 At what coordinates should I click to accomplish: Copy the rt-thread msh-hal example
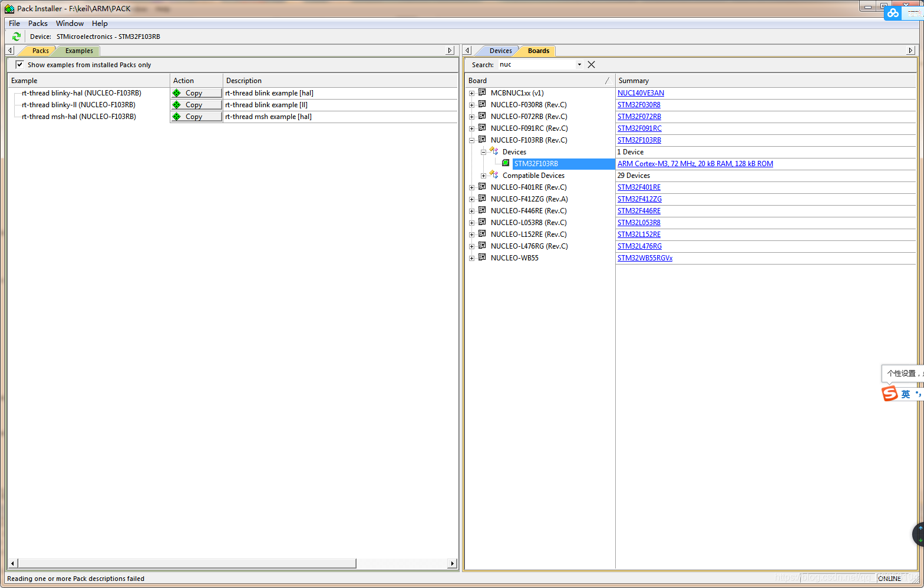pyautogui.click(x=196, y=117)
